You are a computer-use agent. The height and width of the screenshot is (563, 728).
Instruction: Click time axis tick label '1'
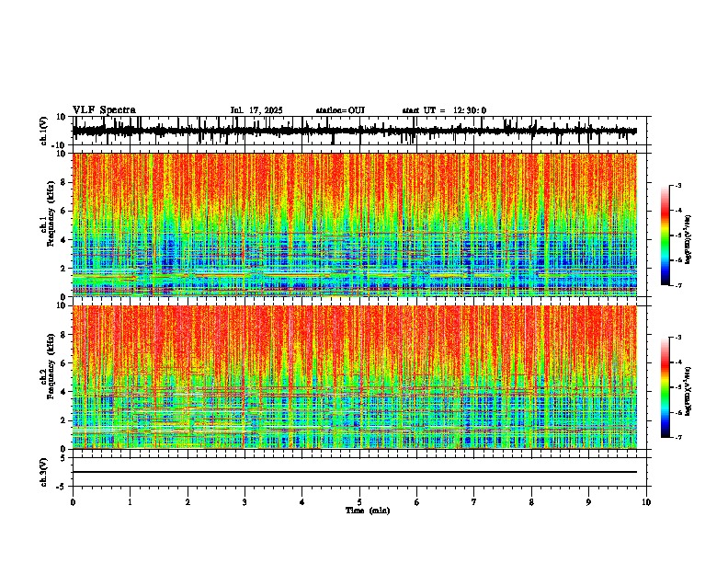pos(131,502)
